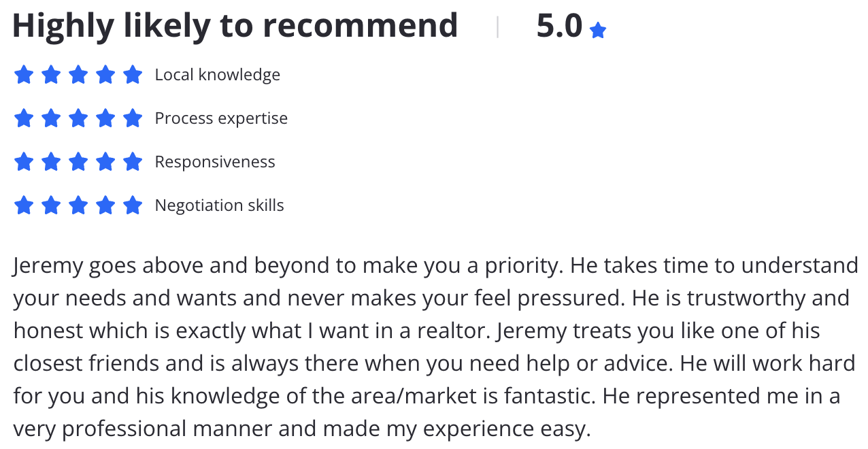Click the fifth star in Process expertise row
The height and width of the screenshot is (449, 868).
coord(133,118)
